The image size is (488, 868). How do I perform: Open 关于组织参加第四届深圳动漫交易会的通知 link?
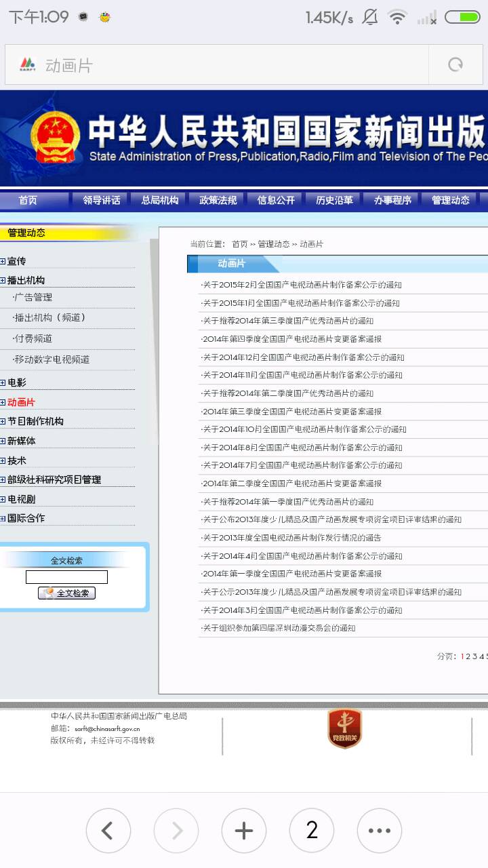point(279,629)
